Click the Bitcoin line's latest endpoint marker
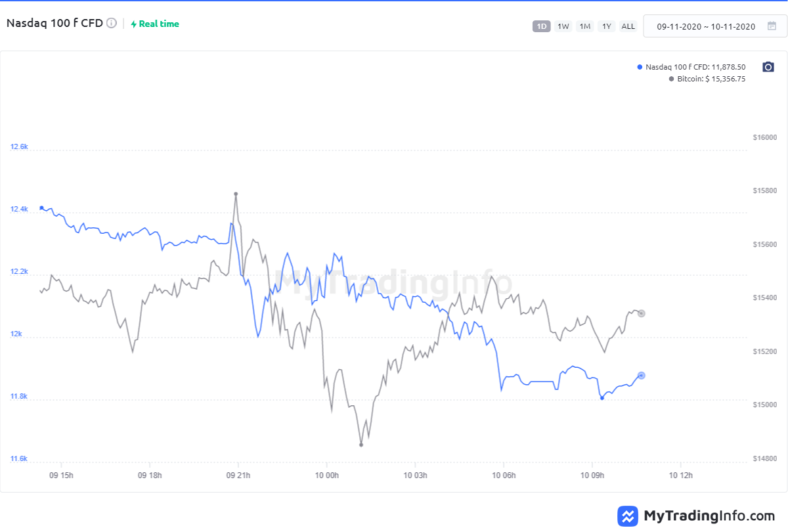 [642, 313]
